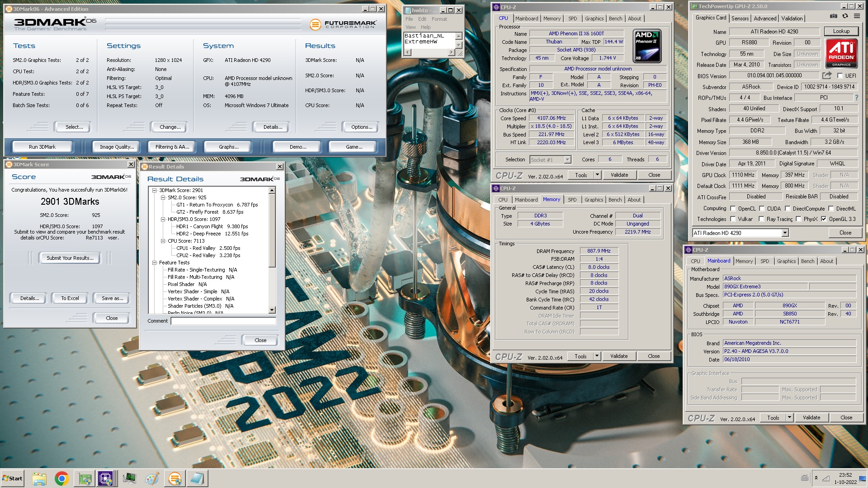Collapse the Feature Tests tree node
Screen dimensions: 868x488
pos(154,263)
